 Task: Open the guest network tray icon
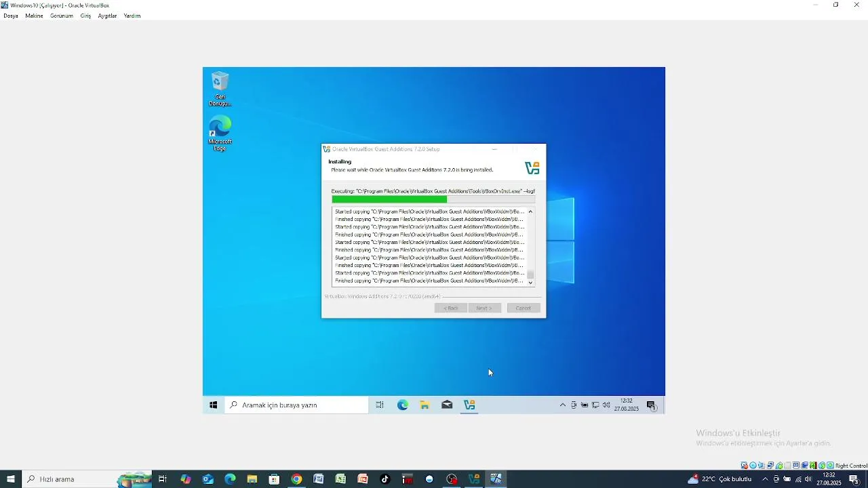595,405
